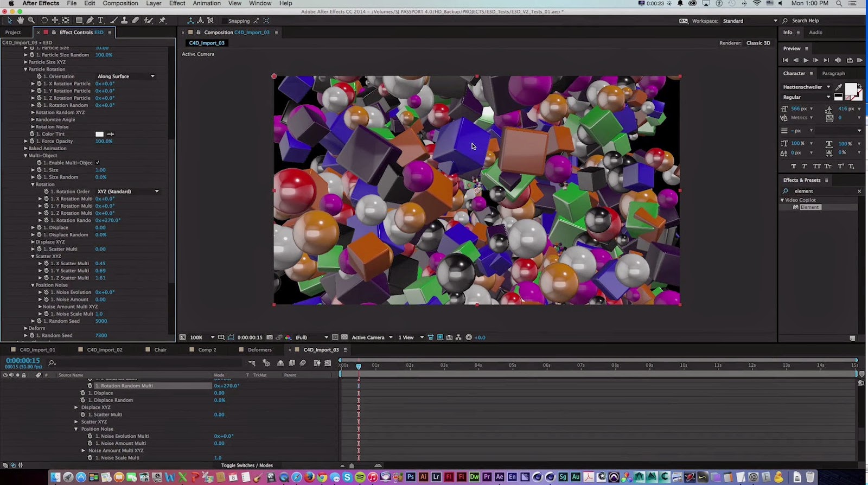Image resolution: width=868 pixels, height=485 pixels.
Task: Select the Brush tool
Action: [x=114, y=21]
